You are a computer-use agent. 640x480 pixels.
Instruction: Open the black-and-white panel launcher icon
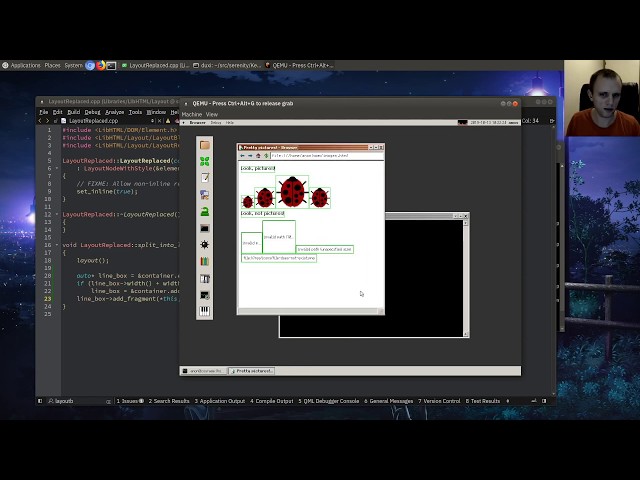click(x=204, y=279)
